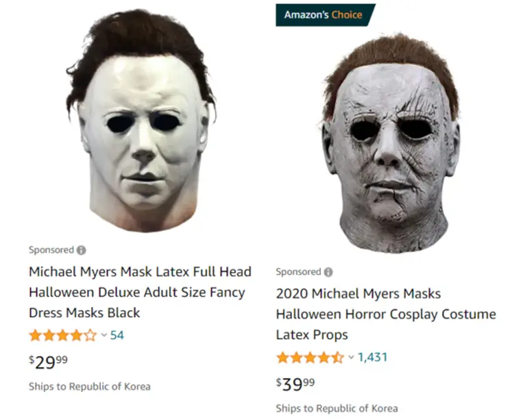Click the info icon beside left Sponsored label
The width and height of the screenshot is (510, 420).
82,250
